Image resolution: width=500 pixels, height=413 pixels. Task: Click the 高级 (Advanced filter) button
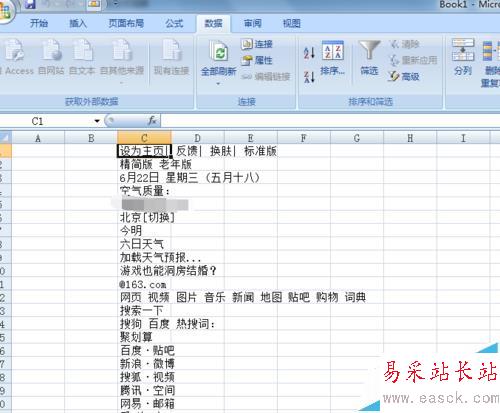pos(404,77)
